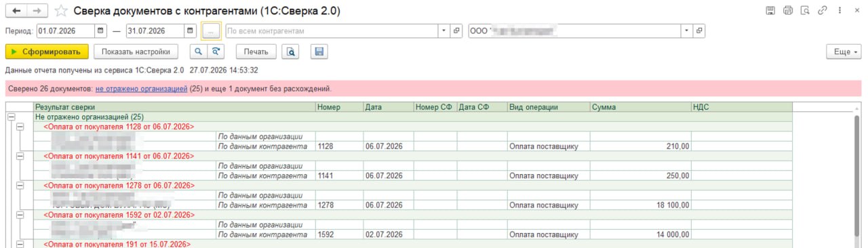This screenshot has height=248, width=868.
Task: Add report to favorites with star icon
Action: pyautogui.click(x=61, y=11)
